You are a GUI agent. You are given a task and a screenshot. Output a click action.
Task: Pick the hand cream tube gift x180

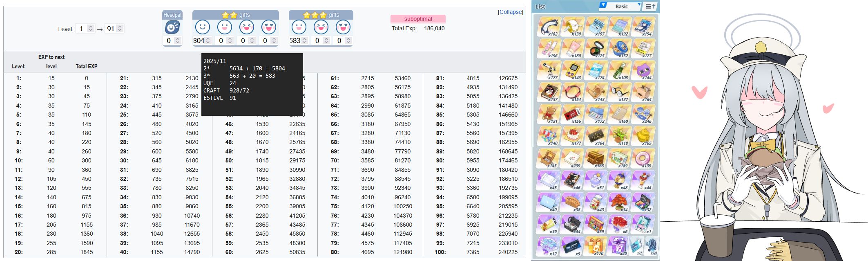tap(572, 49)
